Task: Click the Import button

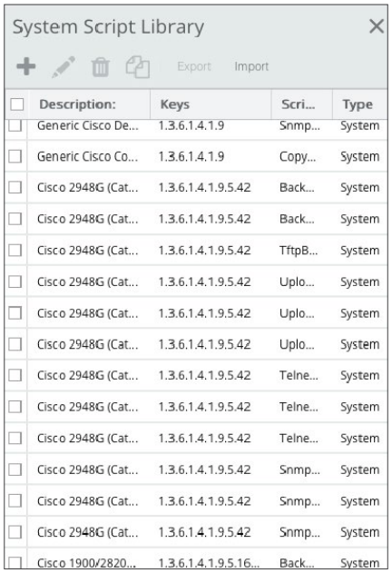Action: coord(251,66)
